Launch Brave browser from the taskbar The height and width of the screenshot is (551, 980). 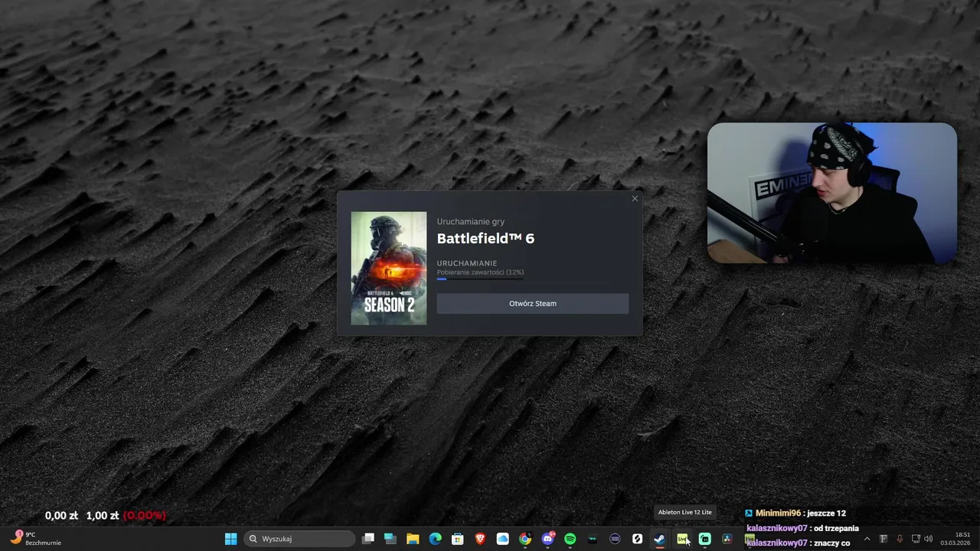pos(480,539)
